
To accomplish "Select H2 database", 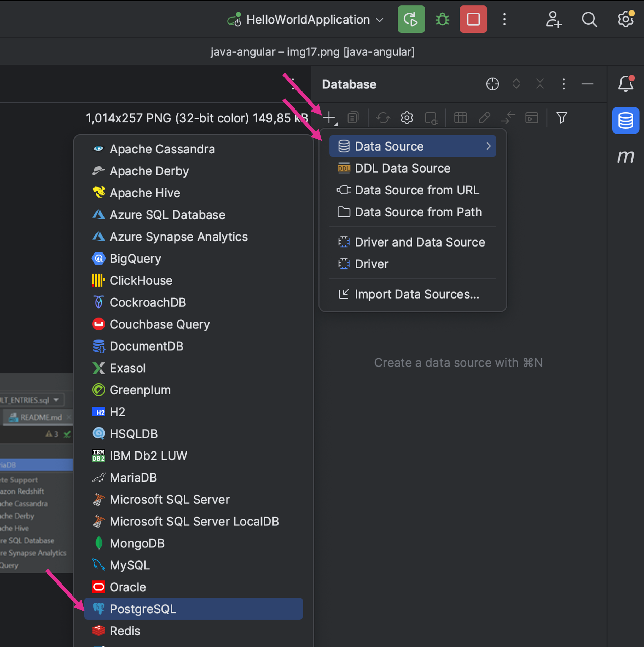I will click(194, 412).
